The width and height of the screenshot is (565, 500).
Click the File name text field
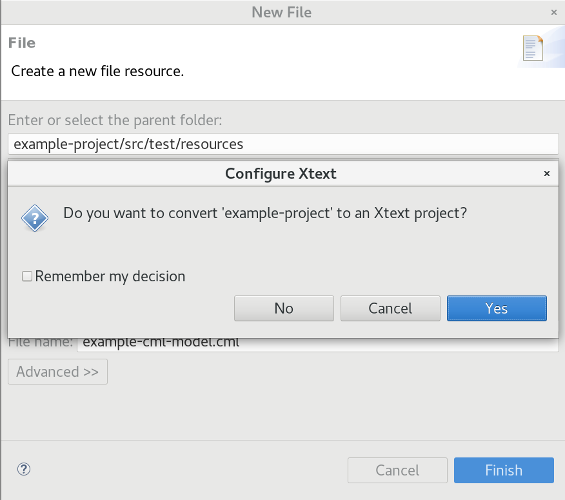point(318,344)
